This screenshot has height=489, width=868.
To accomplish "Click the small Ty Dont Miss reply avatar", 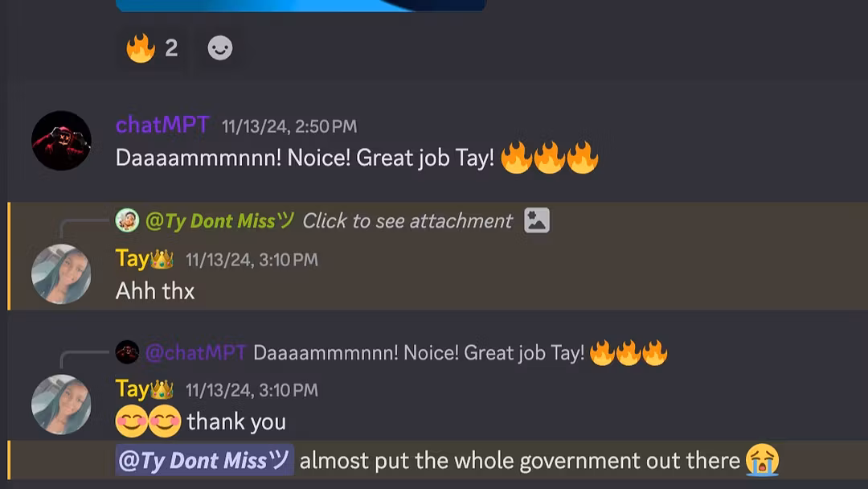I will click(127, 220).
